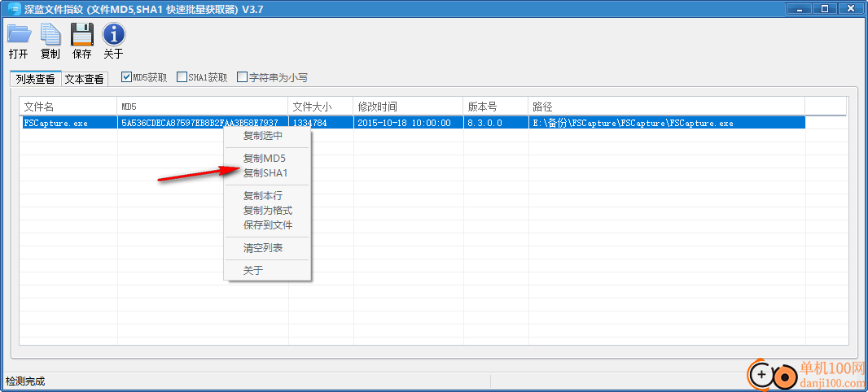Sort by the 路径 column header
The image size is (868, 392).
[667, 107]
